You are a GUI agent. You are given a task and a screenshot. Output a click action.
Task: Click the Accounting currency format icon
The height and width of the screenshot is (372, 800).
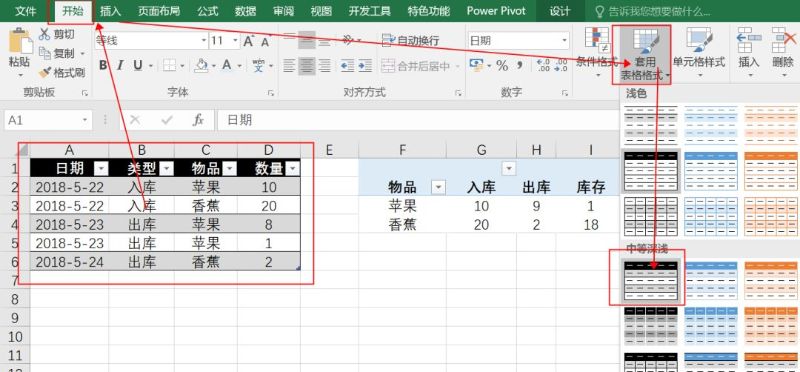476,65
